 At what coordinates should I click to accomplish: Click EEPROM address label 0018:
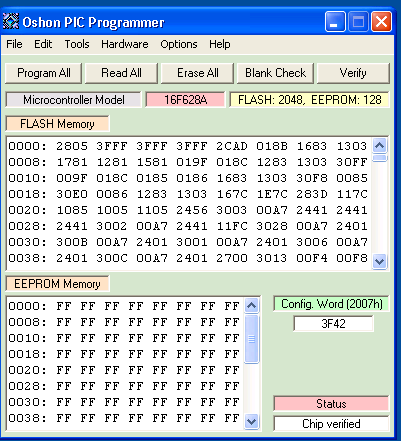27,354
